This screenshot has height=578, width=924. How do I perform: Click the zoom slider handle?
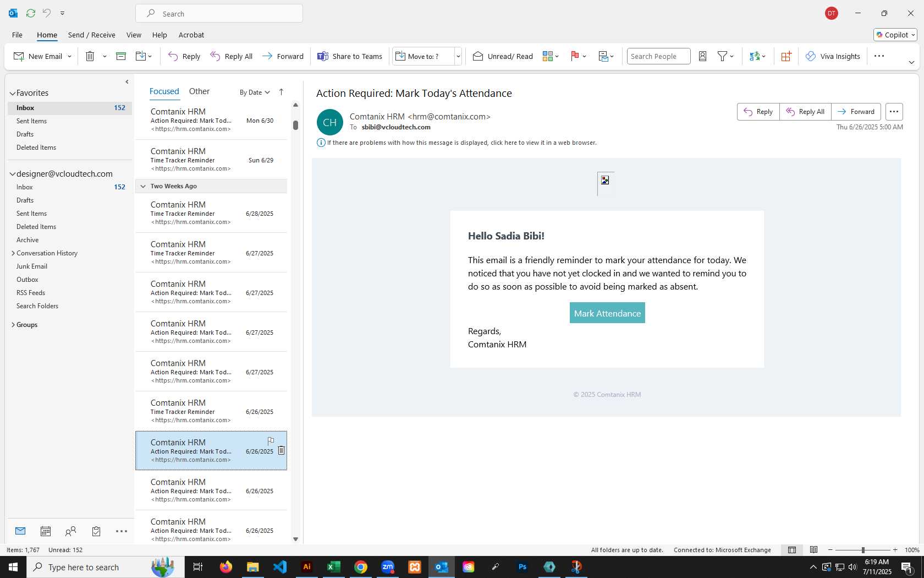click(863, 550)
